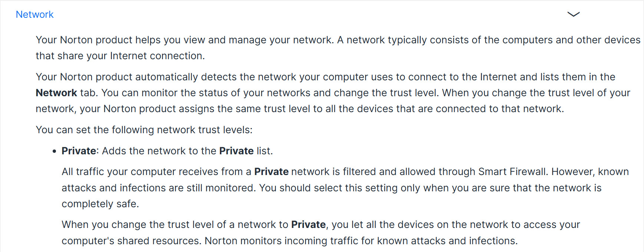Screen dimensions: 644x252
Task: Click the bold Private term beside the bullet
Action: click(79, 151)
